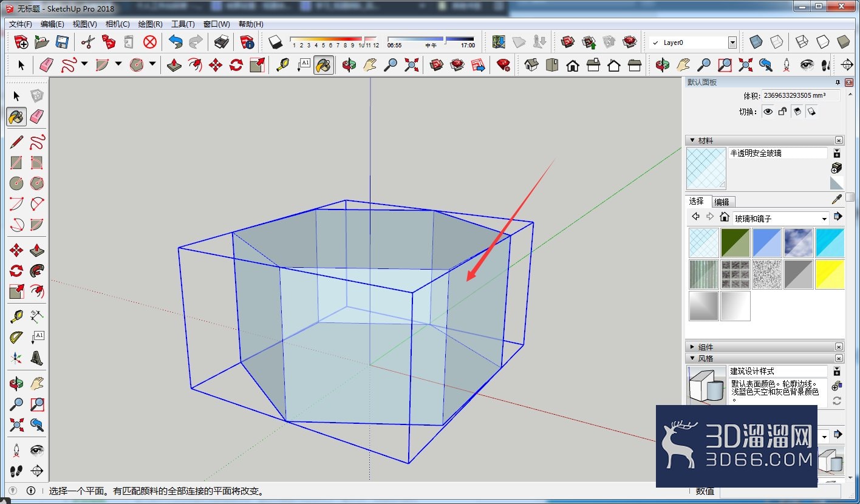Select the Eraser tool in left toolbar

37,116
